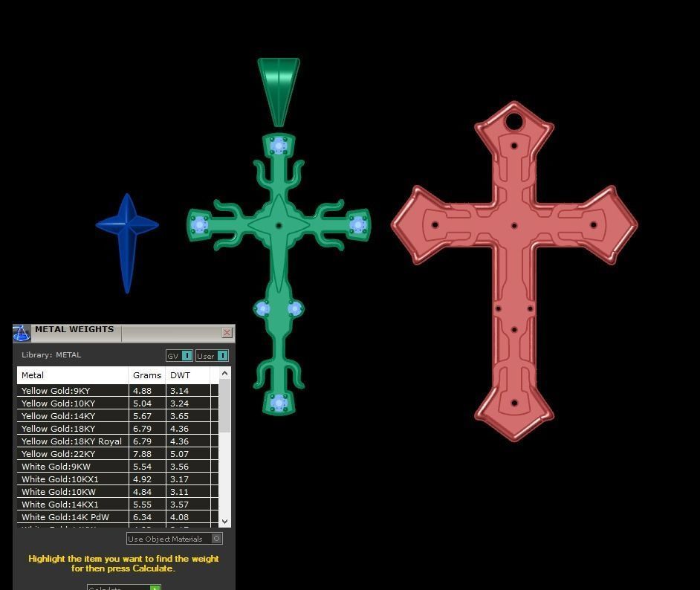Select the Yellow Gold:18KY Royal row
The height and width of the screenshot is (590, 700).
click(117, 441)
